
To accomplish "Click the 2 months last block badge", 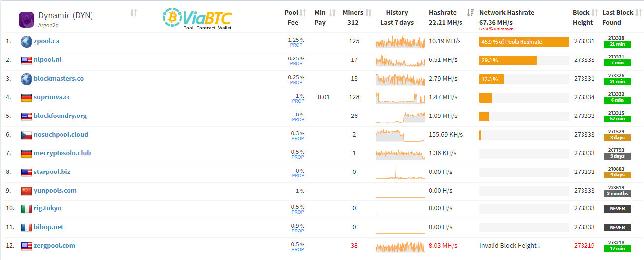I will [x=616, y=194].
